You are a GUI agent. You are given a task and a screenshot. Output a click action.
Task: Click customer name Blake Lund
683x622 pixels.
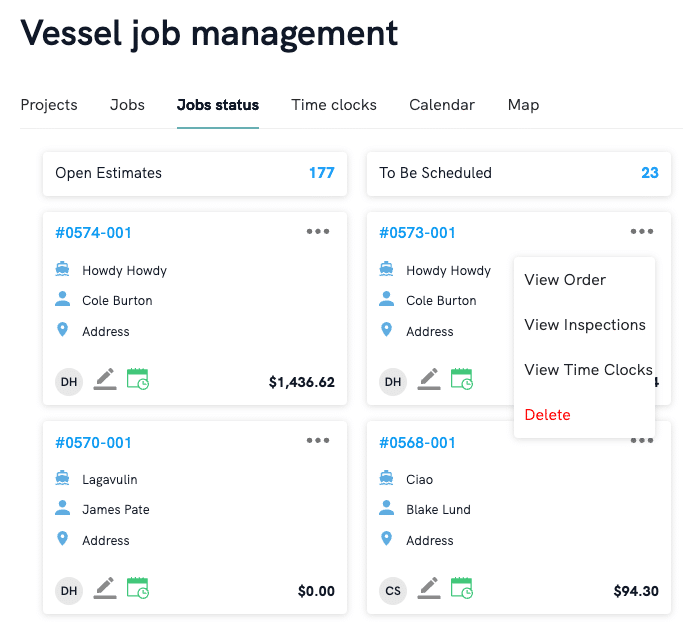[x=438, y=510]
